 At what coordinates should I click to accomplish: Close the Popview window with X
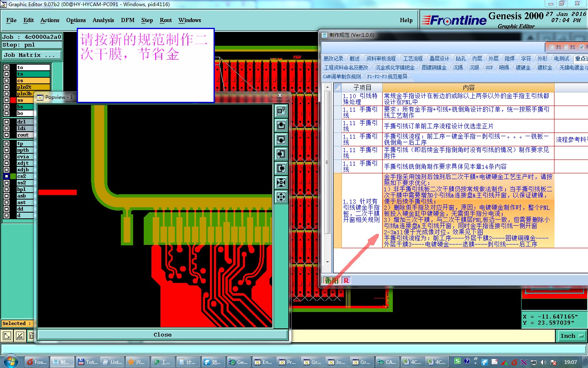280,96
